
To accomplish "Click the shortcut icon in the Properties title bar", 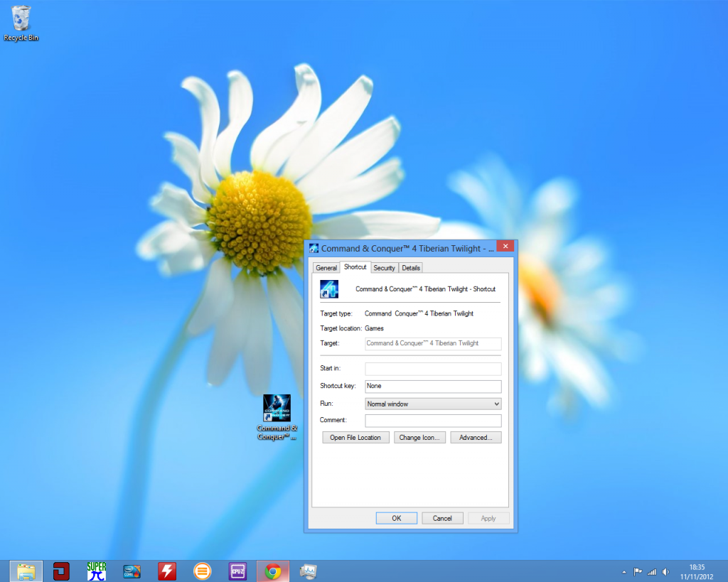I will pos(314,248).
